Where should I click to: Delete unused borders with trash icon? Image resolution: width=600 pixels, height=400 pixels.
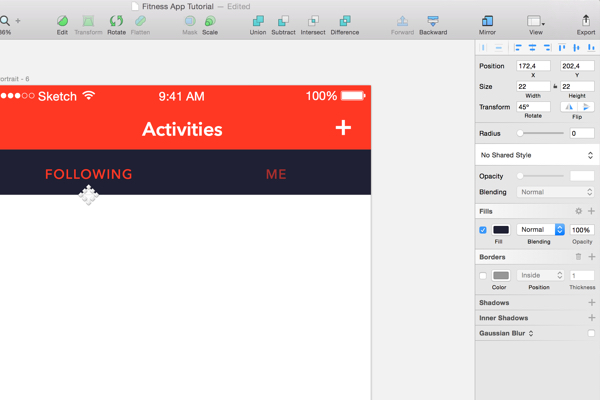pos(578,256)
